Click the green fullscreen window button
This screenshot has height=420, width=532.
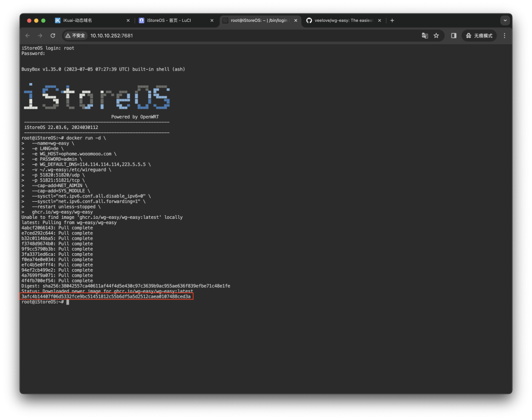tap(44, 21)
